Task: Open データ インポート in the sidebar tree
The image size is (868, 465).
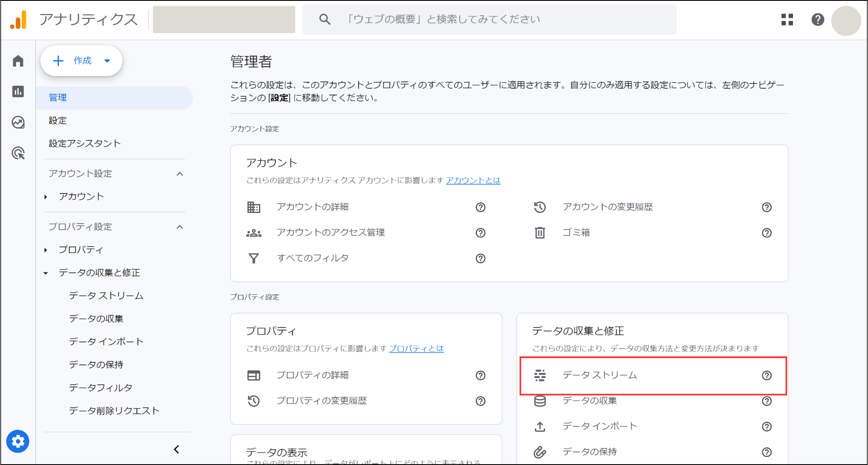Action: click(106, 342)
